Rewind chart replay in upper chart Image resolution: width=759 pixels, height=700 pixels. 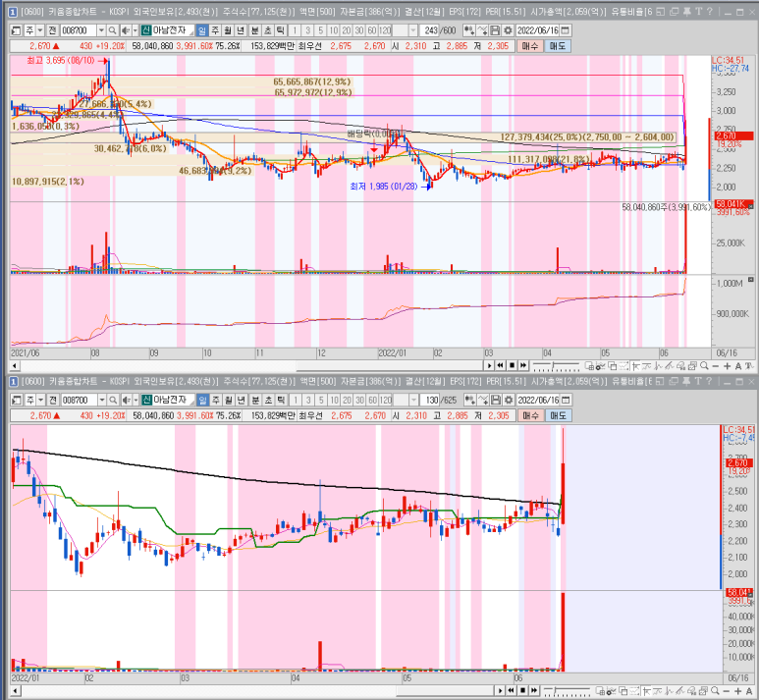tap(500, 365)
